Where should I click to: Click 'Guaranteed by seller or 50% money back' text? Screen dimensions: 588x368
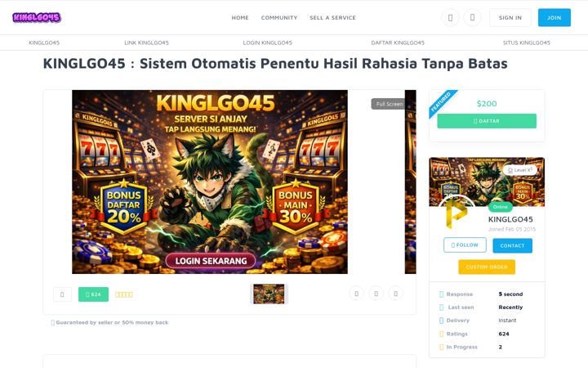(x=112, y=322)
